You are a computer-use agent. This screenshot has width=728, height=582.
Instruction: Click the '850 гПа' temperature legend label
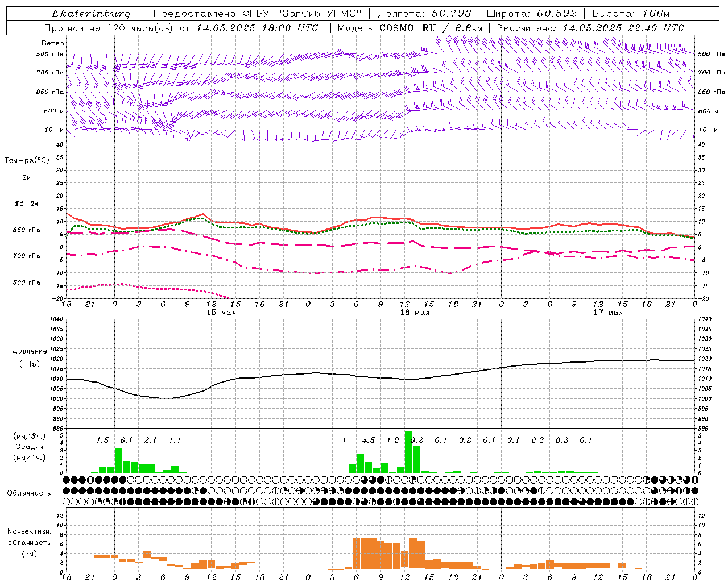point(27,230)
